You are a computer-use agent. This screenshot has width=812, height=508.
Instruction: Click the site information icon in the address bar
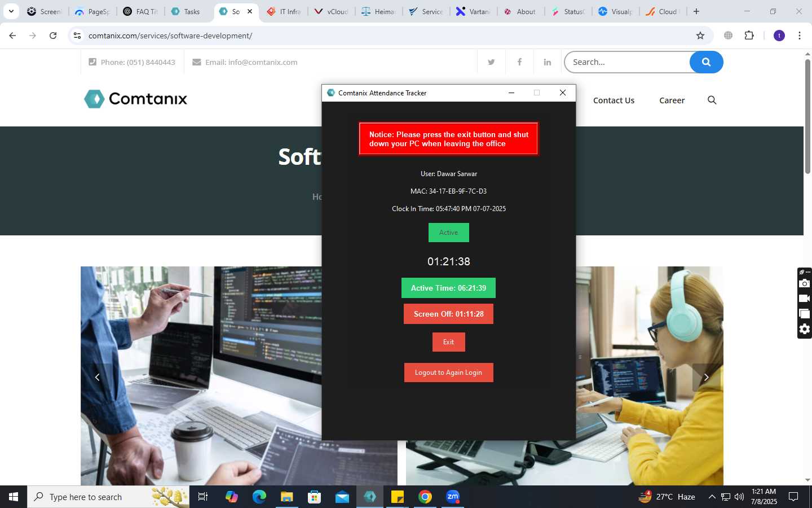tap(77, 36)
